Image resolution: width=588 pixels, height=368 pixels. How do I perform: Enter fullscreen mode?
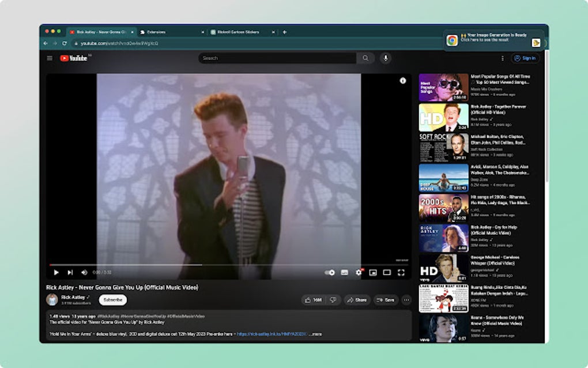pos(402,272)
